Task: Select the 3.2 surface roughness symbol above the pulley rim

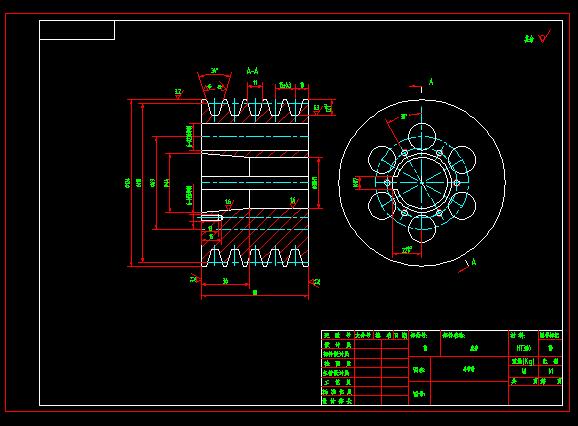Action: pos(178,93)
